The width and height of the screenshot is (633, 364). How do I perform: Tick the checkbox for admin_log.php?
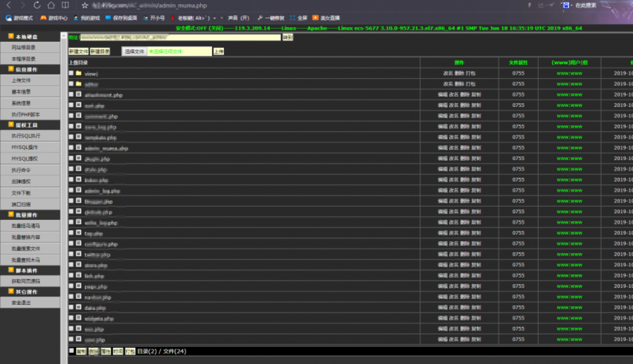pyautogui.click(x=71, y=190)
